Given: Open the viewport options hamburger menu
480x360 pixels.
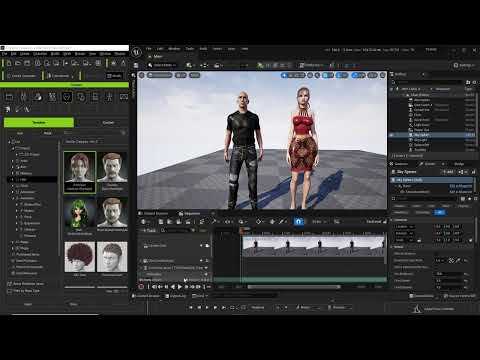Looking at the screenshot, I should tap(142, 75).
